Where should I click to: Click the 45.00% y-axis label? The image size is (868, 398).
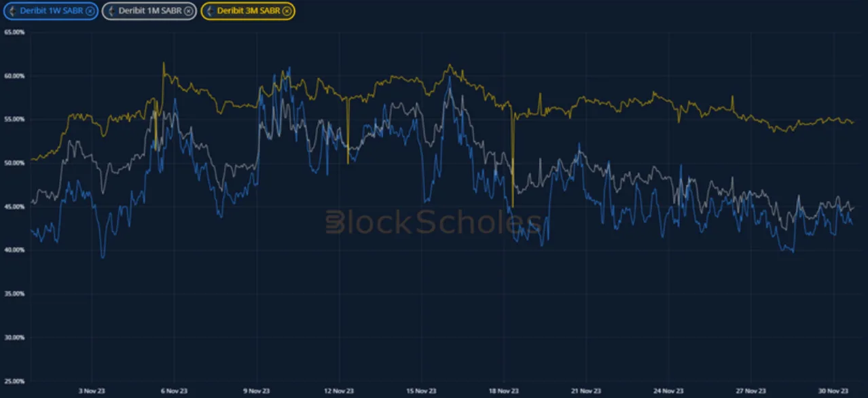pos(14,206)
